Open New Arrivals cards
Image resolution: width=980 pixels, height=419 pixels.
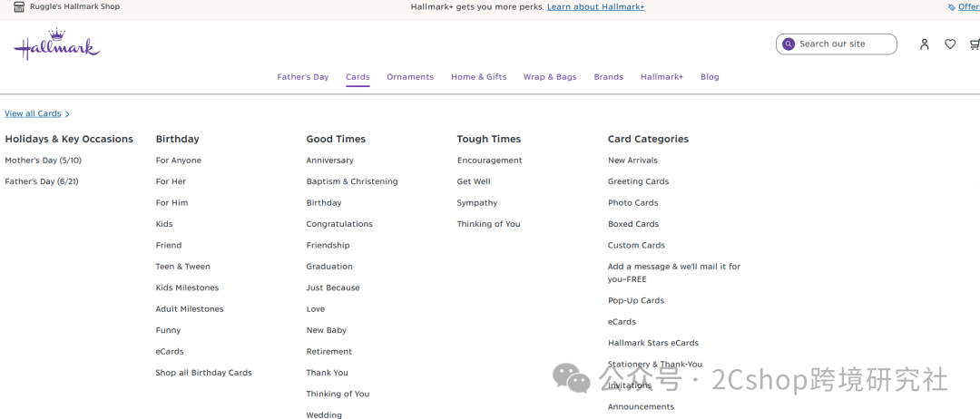pyautogui.click(x=632, y=161)
